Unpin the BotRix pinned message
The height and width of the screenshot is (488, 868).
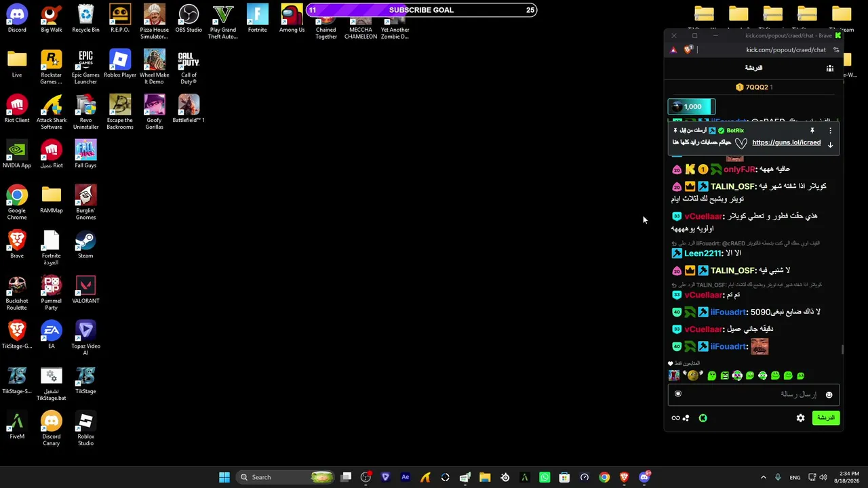point(812,130)
